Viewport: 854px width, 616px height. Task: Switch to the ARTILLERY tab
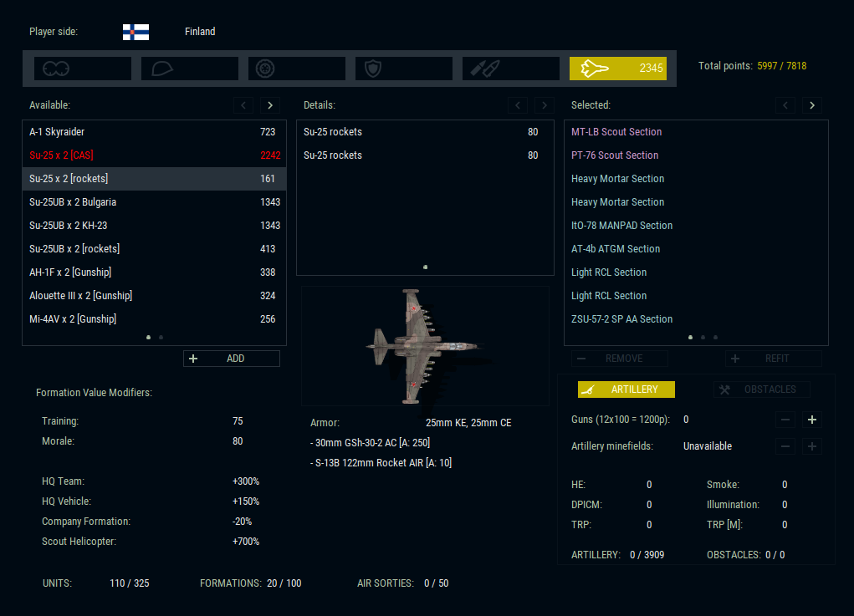point(626,389)
